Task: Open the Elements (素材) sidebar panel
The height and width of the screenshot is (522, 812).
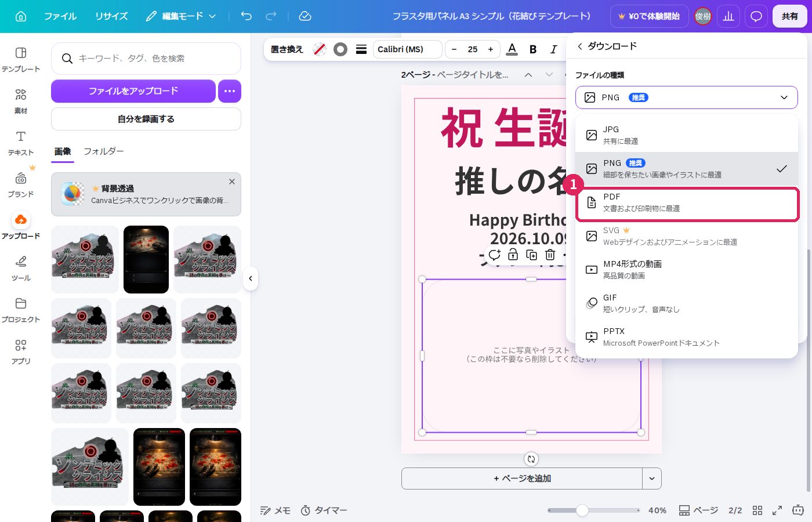Action: [x=21, y=101]
